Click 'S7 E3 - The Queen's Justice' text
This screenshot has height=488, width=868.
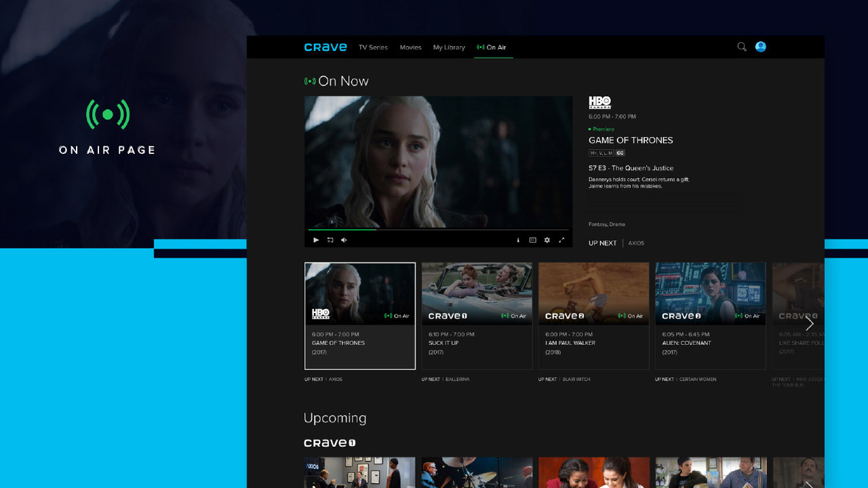(x=631, y=168)
